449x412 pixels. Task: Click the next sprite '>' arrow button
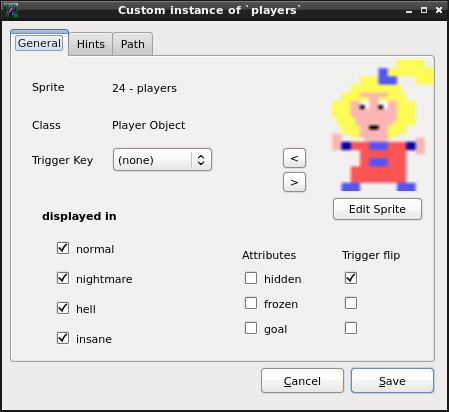294,182
